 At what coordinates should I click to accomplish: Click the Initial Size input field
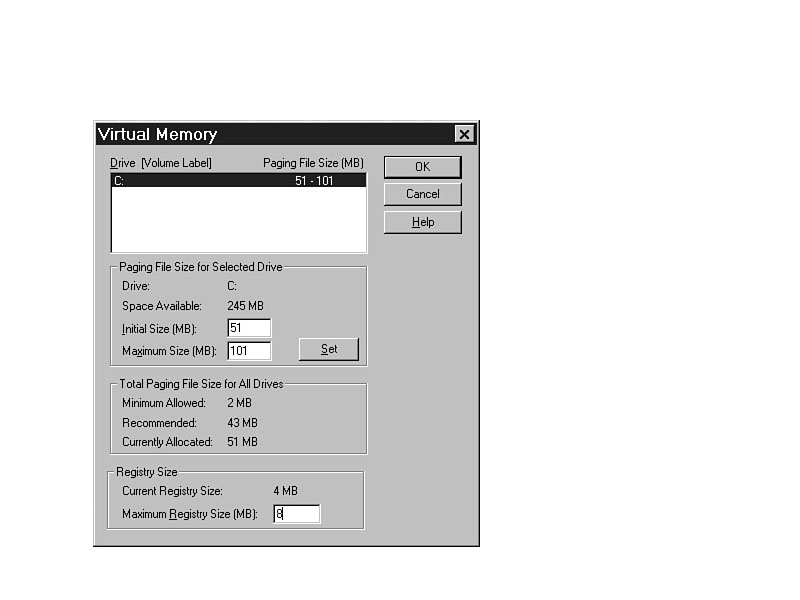(249, 328)
